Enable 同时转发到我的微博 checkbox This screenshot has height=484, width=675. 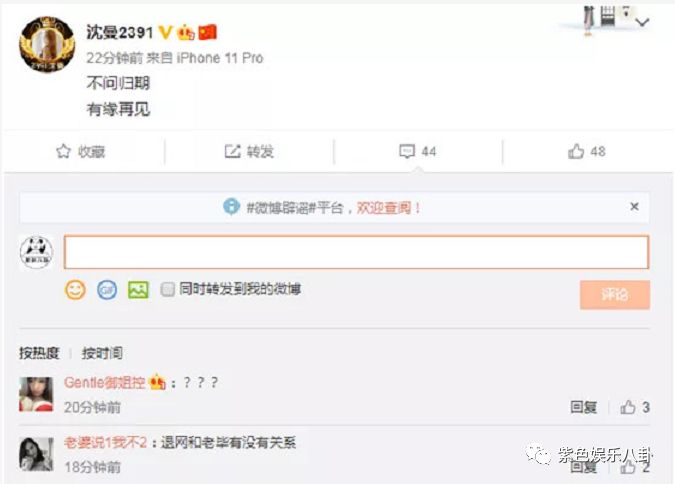167,289
